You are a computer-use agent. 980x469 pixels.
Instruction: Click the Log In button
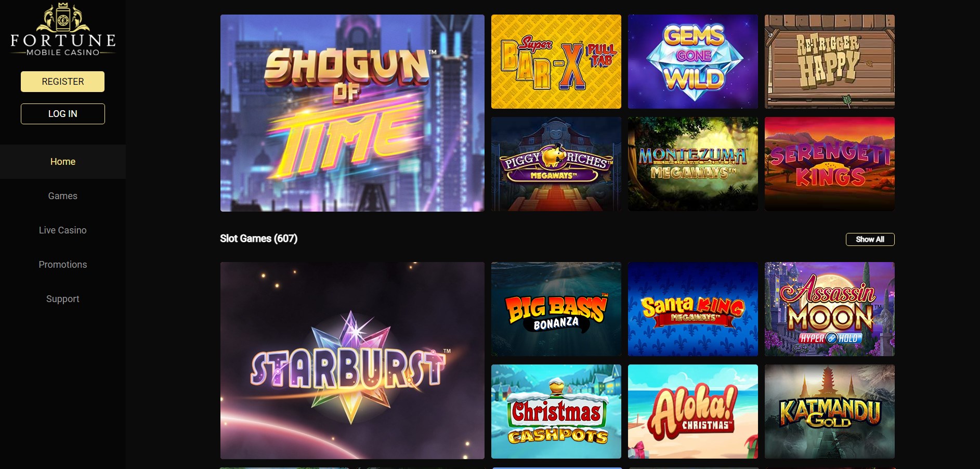coord(62,114)
